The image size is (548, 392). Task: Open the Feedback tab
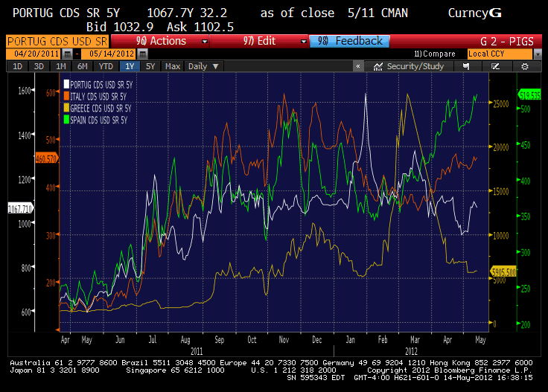(350, 42)
